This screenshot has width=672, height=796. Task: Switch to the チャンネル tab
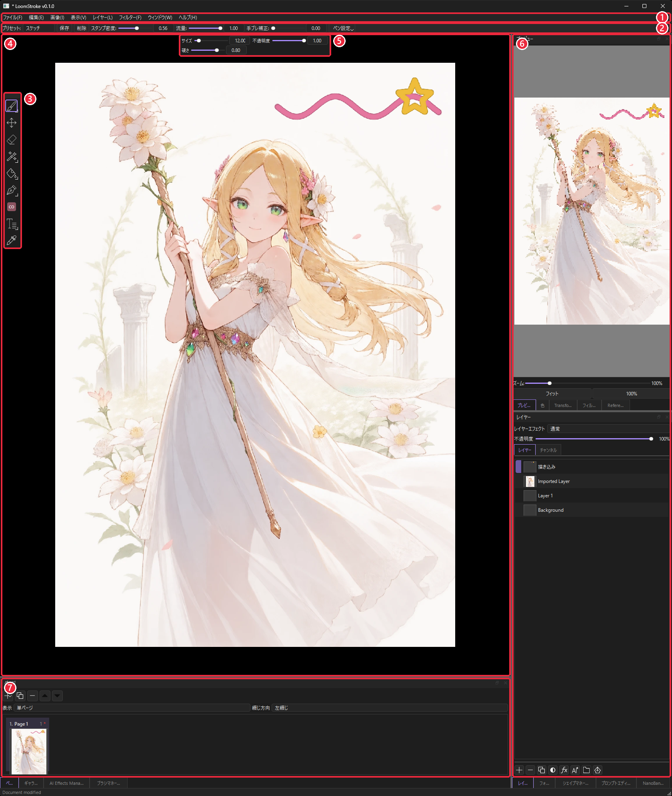click(x=548, y=450)
